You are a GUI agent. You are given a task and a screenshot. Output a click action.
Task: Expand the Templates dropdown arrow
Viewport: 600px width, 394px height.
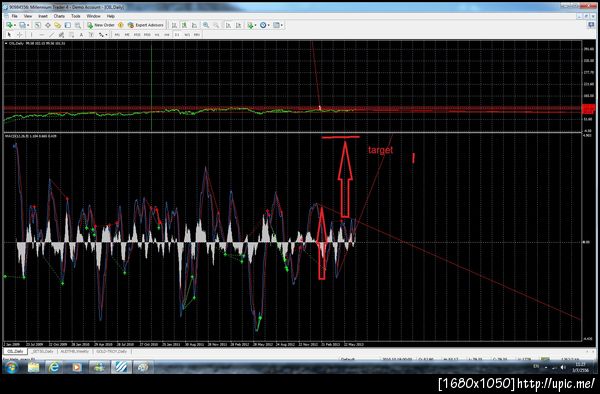coord(282,25)
